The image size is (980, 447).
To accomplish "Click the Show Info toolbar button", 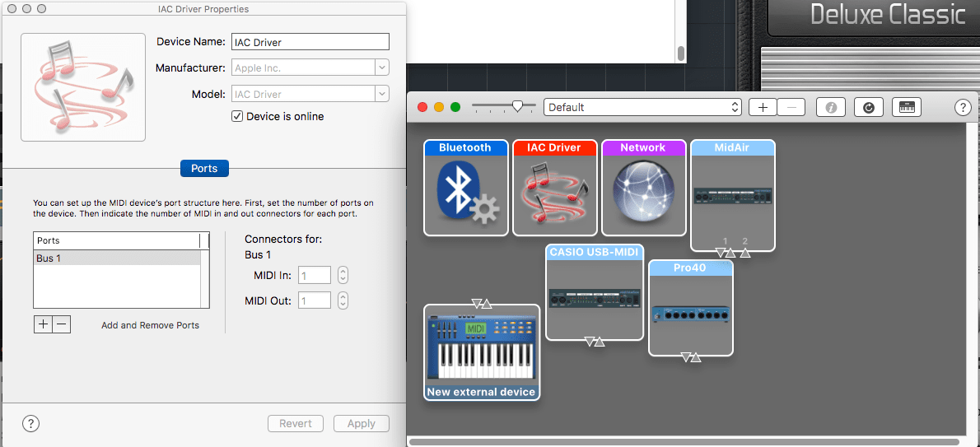I will [x=832, y=107].
